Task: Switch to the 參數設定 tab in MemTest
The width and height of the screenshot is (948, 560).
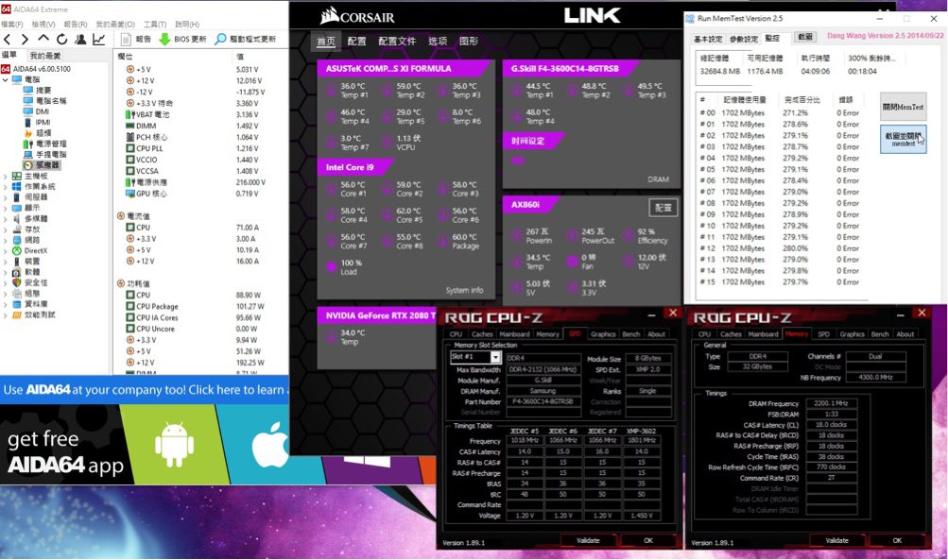Action: click(744, 39)
